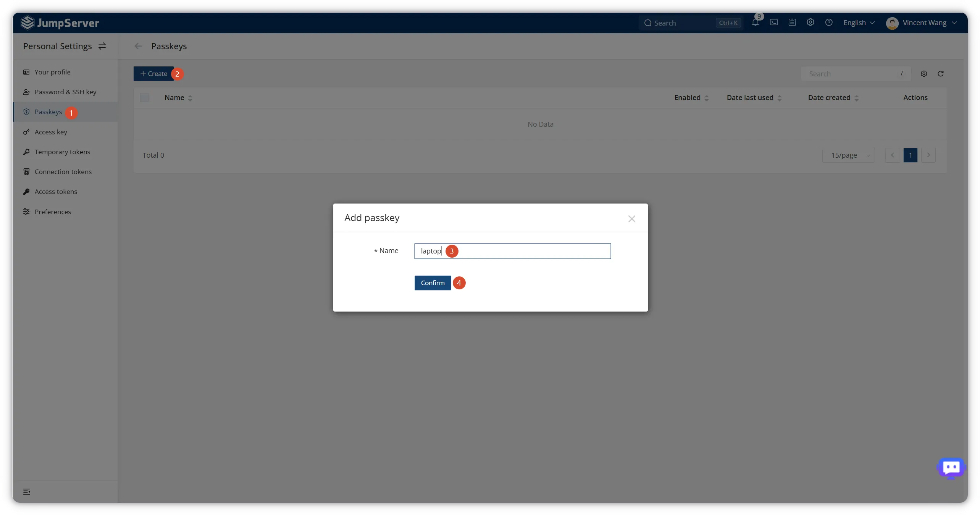
Task: Focus the global Search box in header
Action: pyautogui.click(x=691, y=23)
